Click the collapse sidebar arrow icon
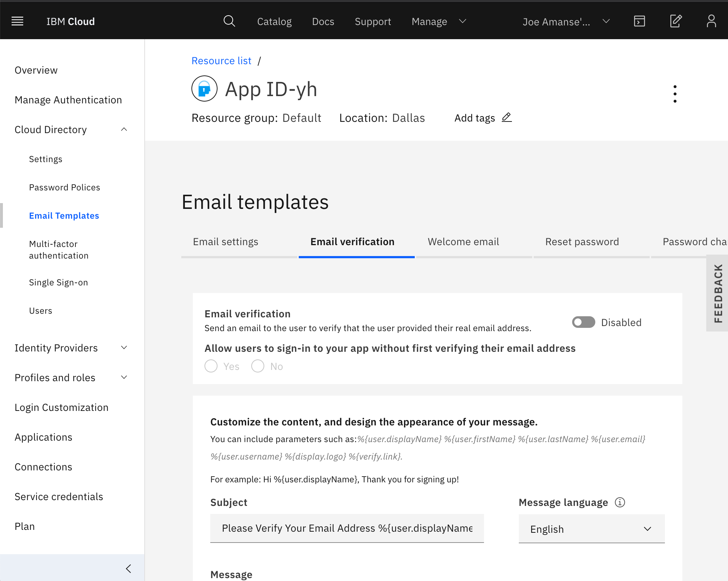Image resolution: width=728 pixels, height=581 pixels. point(130,568)
